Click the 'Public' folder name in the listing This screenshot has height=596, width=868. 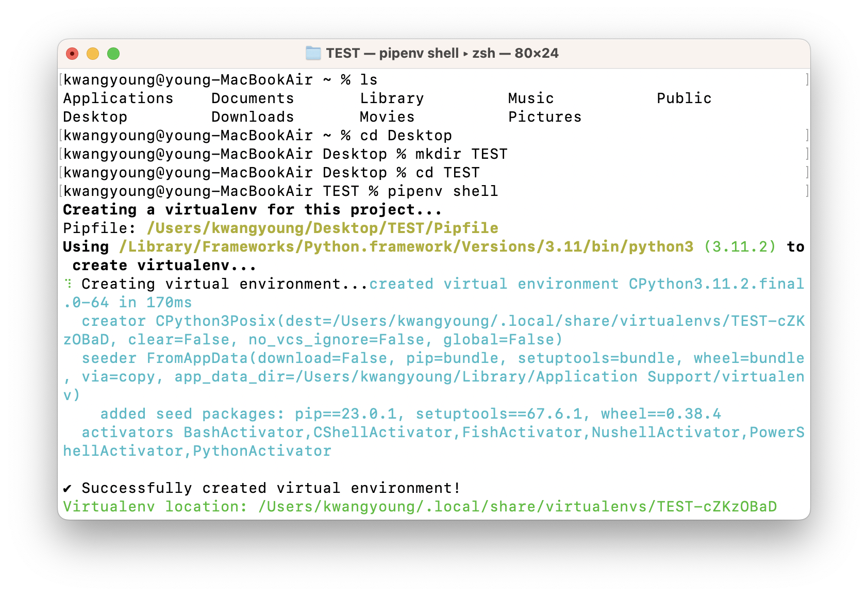pyautogui.click(x=684, y=98)
